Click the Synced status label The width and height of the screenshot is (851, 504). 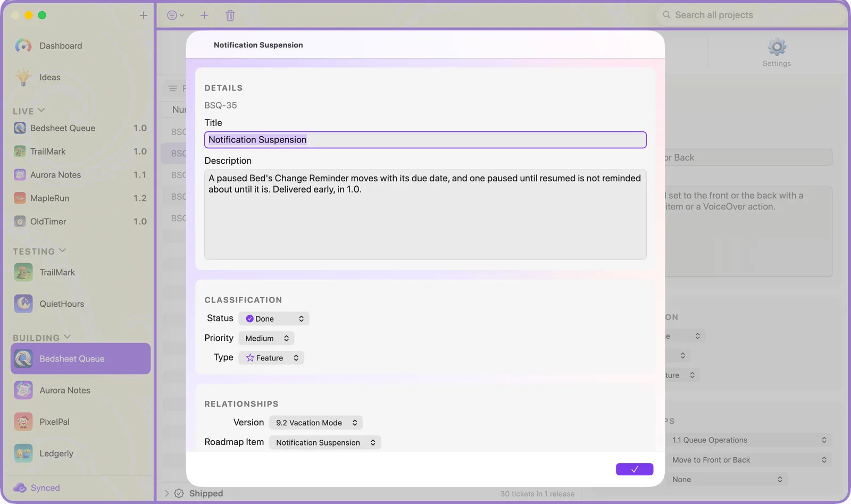click(45, 488)
